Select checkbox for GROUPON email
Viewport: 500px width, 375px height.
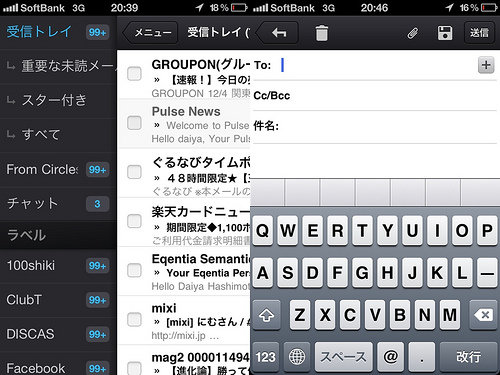coord(134,74)
